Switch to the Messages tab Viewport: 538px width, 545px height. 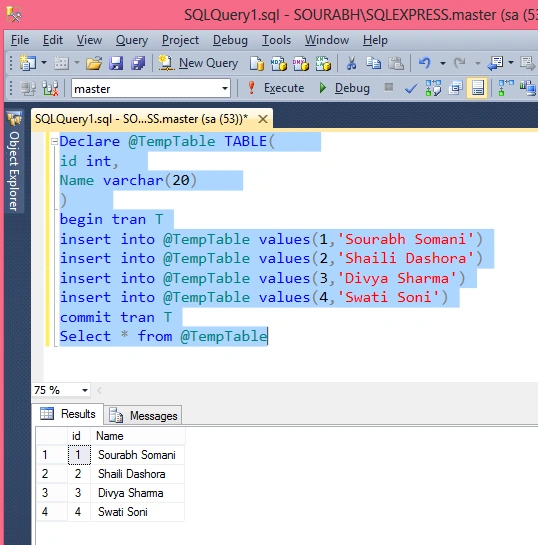click(143, 415)
